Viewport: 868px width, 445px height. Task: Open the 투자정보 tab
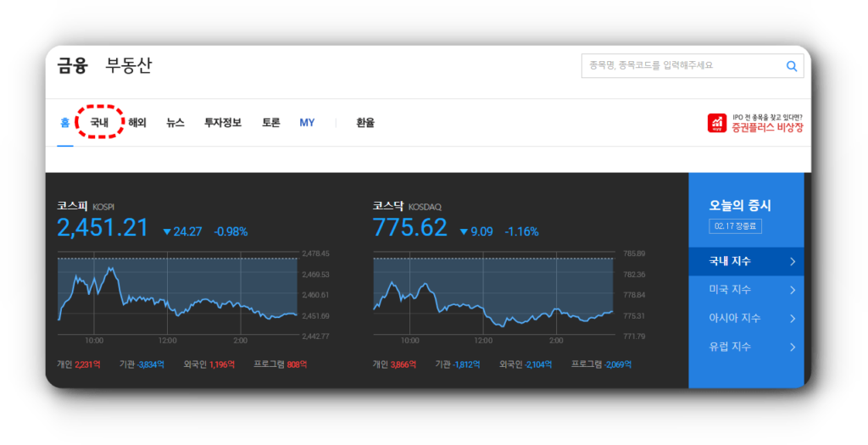coord(223,123)
